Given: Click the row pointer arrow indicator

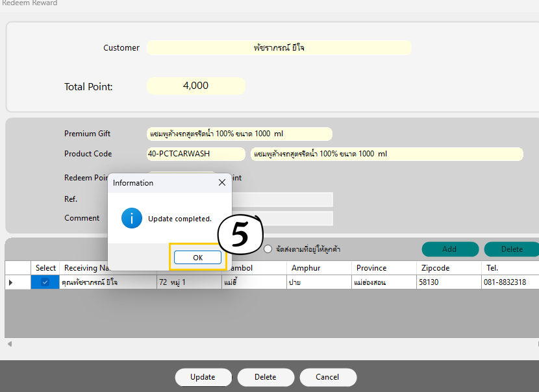Looking at the screenshot, I should [10, 282].
